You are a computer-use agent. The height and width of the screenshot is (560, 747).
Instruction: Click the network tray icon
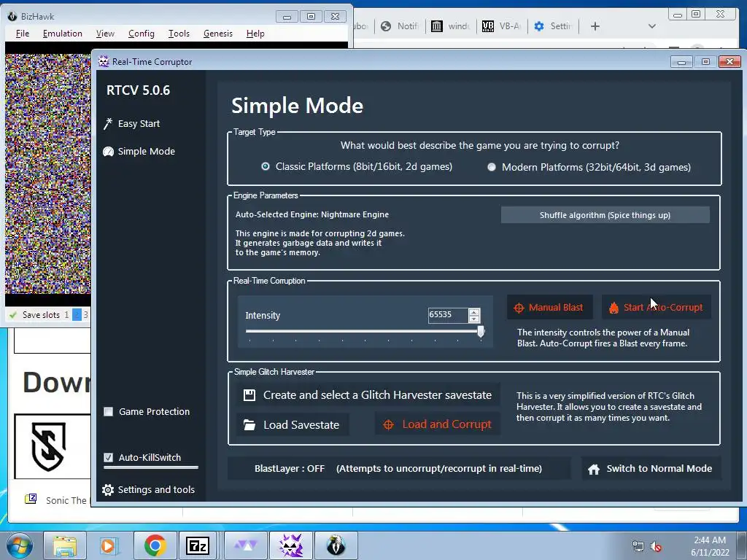[x=638, y=547]
